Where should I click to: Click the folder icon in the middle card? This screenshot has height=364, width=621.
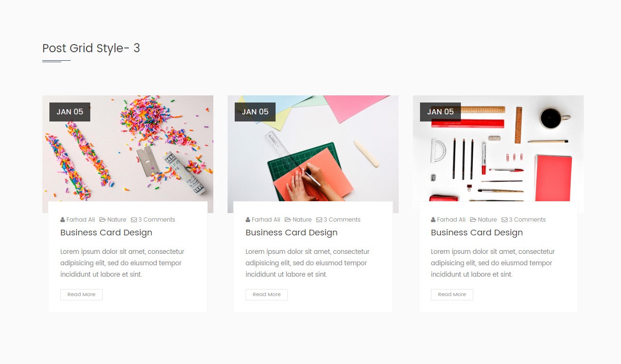288,220
